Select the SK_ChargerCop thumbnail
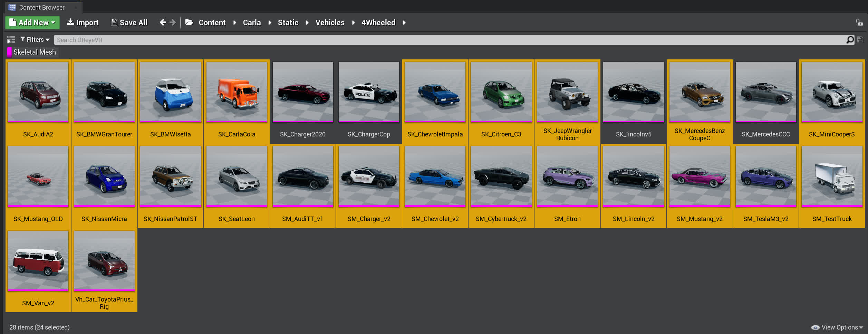 point(369,92)
